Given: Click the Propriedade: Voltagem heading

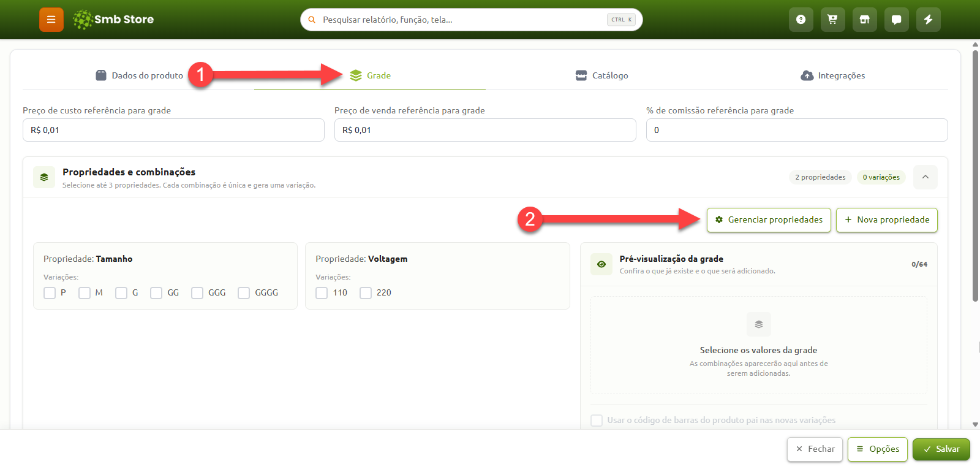Looking at the screenshot, I should (361, 259).
